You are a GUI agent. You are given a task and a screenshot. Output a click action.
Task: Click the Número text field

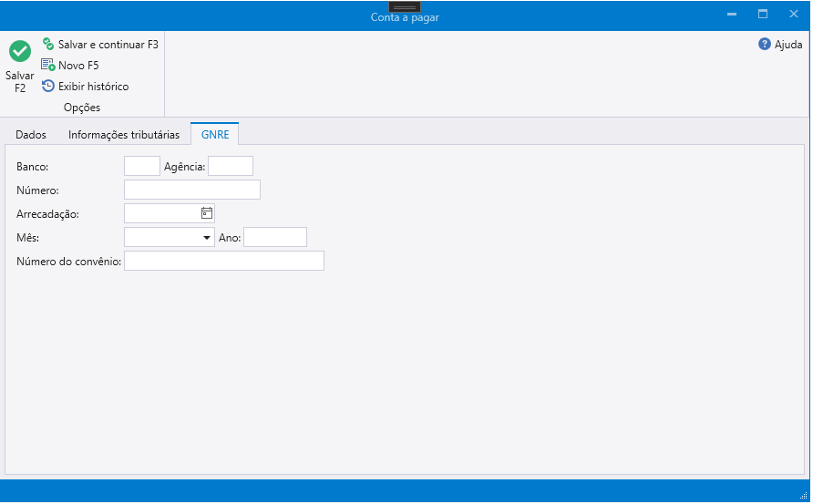pos(192,190)
